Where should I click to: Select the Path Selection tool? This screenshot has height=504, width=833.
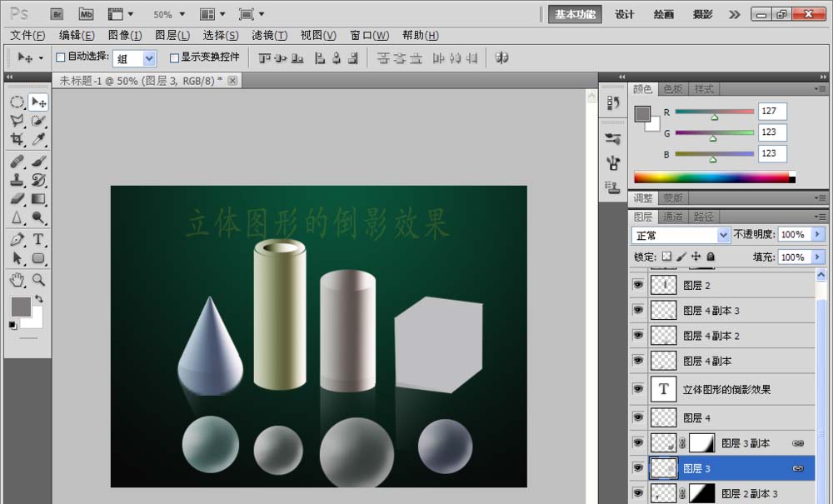pos(17,258)
